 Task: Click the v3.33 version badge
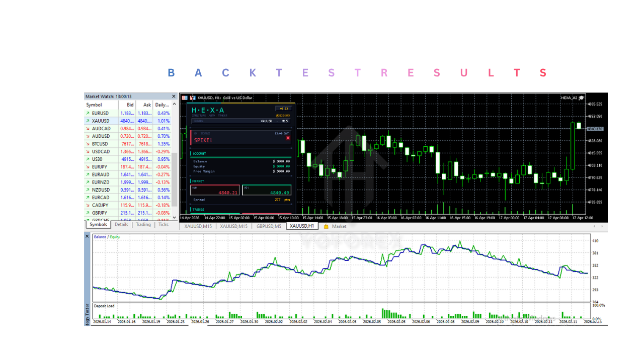point(283,108)
